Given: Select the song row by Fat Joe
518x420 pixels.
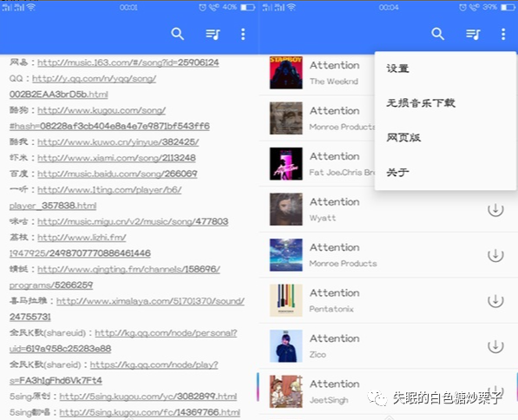Looking at the screenshot, I should click(x=318, y=164).
